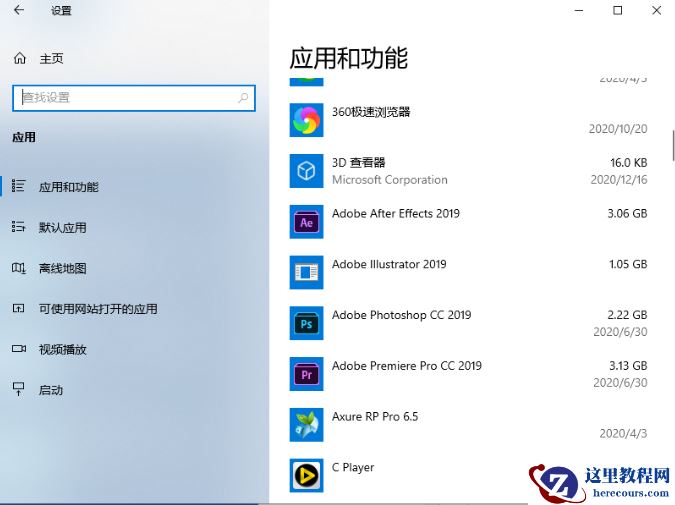The width and height of the screenshot is (675, 505).
Task: Open the 启动 settings page
Action: pos(51,390)
